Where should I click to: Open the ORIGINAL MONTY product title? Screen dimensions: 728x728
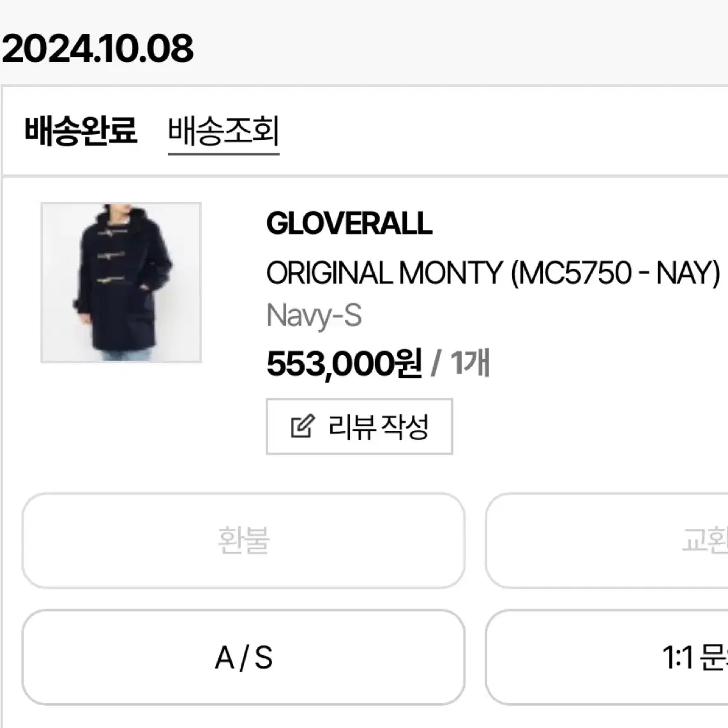pyautogui.click(x=493, y=273)
